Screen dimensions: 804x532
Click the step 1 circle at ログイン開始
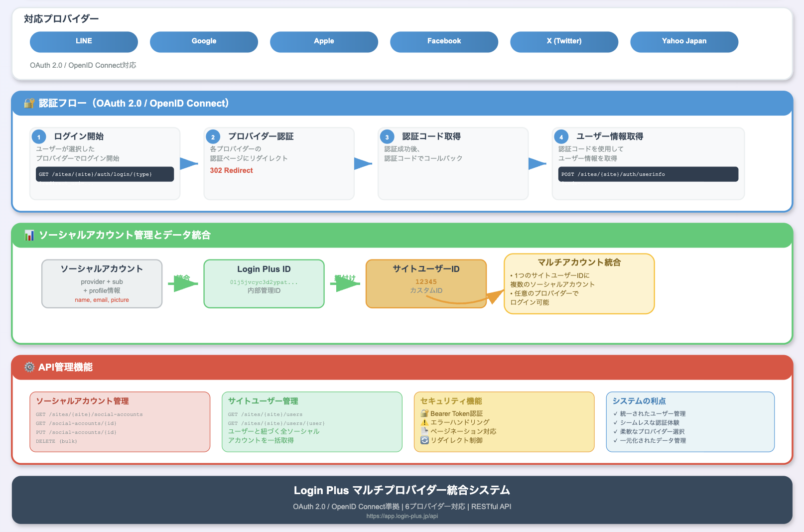point(39,137)
